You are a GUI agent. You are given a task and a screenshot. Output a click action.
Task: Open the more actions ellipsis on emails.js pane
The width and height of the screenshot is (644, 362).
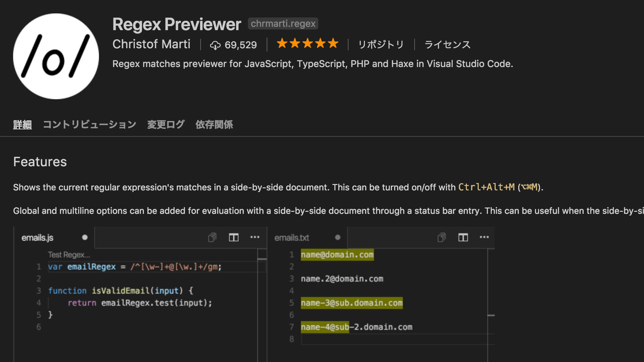click(255, 237)
